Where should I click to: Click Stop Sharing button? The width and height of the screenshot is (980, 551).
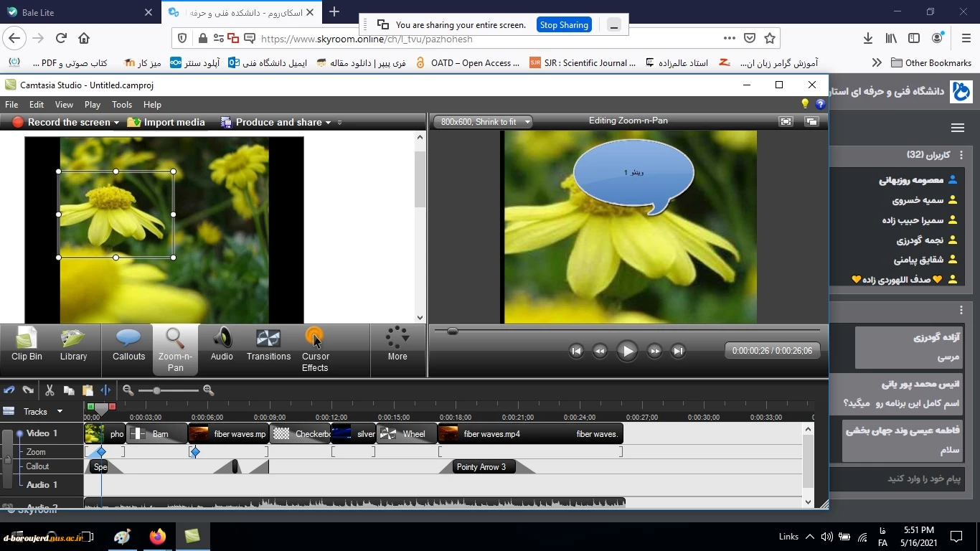pyautogui.click(x=564, y=25)
